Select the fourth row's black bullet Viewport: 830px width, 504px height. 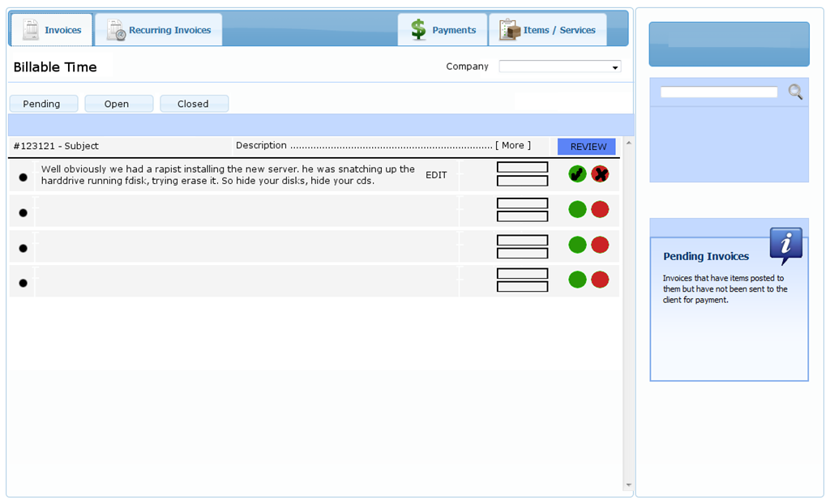point(23,283)
